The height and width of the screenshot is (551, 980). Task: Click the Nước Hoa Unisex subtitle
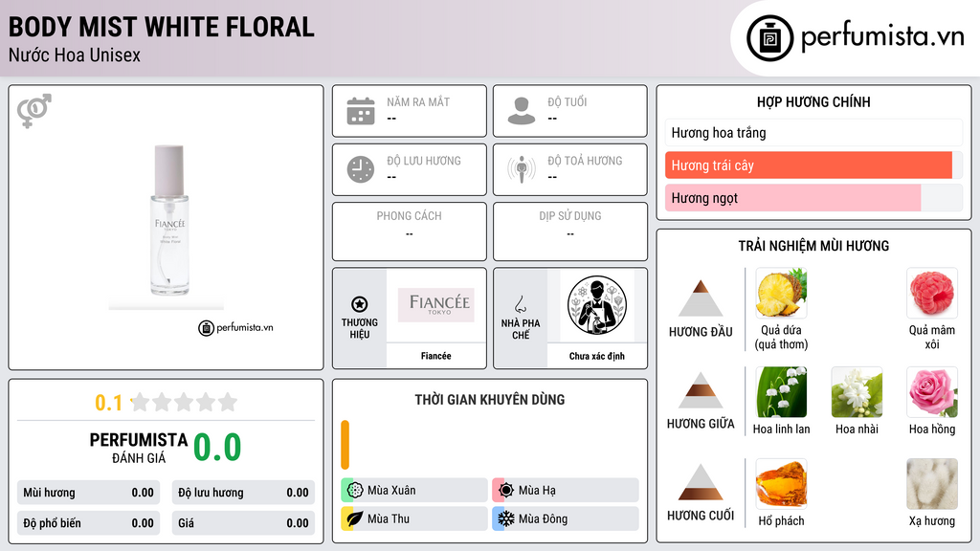click(75, 55)
